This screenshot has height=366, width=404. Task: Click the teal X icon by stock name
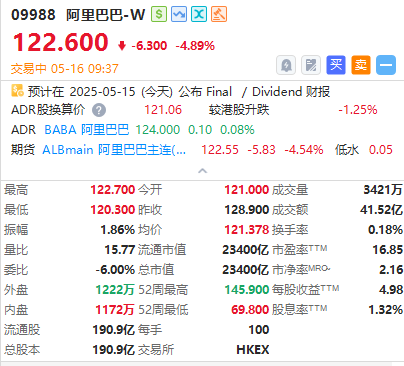pyautogui.click(x=199, y=14)
